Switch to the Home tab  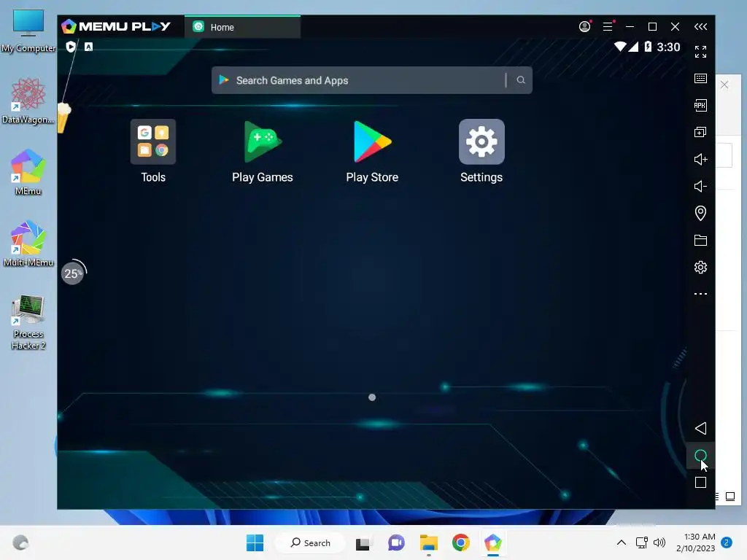[x=242, y=27]
